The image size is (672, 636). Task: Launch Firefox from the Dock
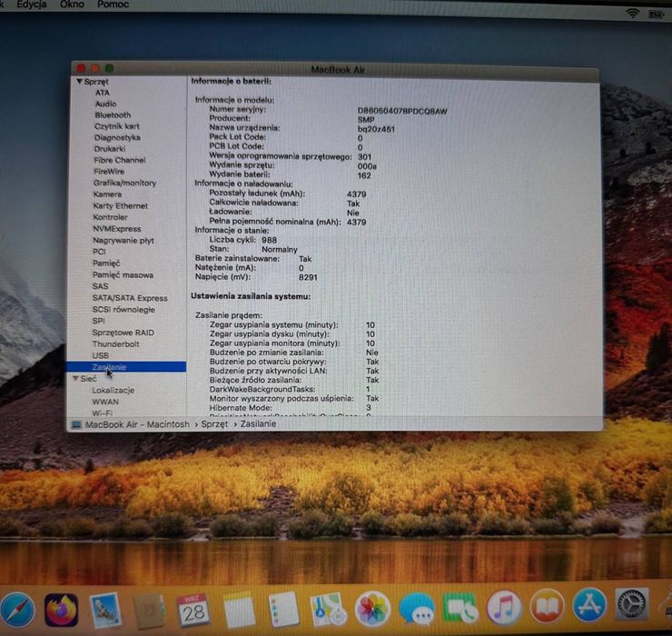pos(62,610)
